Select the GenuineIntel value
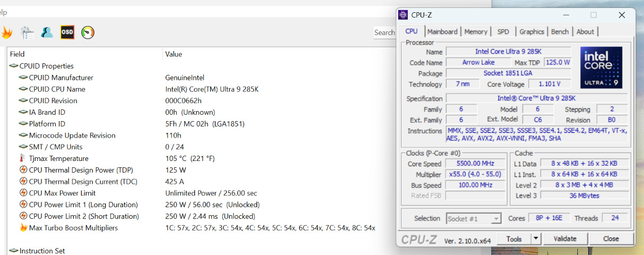 point(185,78)
